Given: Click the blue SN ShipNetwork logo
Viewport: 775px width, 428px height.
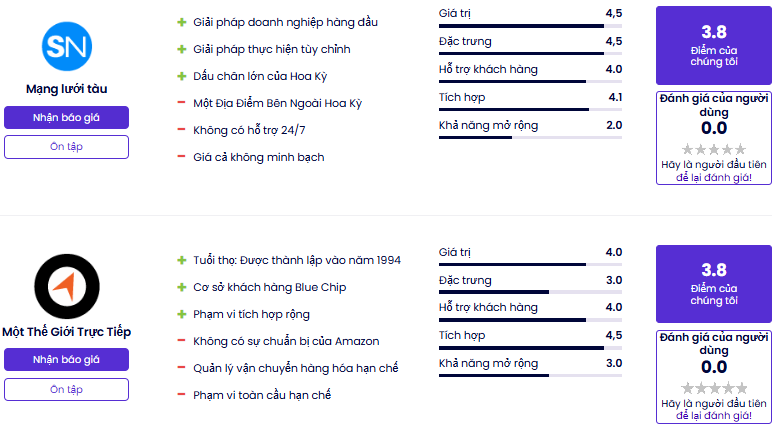Looking at the screenshot, I should (x=67, y=46).
